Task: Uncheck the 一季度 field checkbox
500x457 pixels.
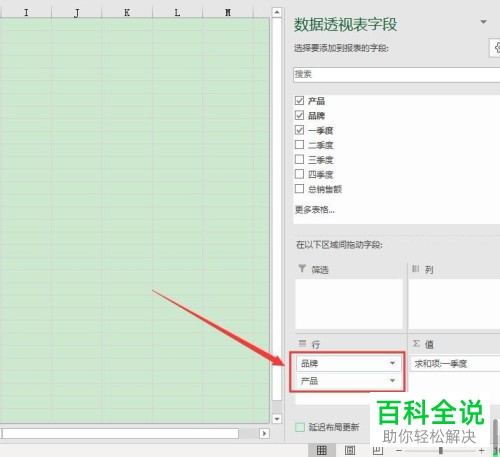Action: (299, 130)
